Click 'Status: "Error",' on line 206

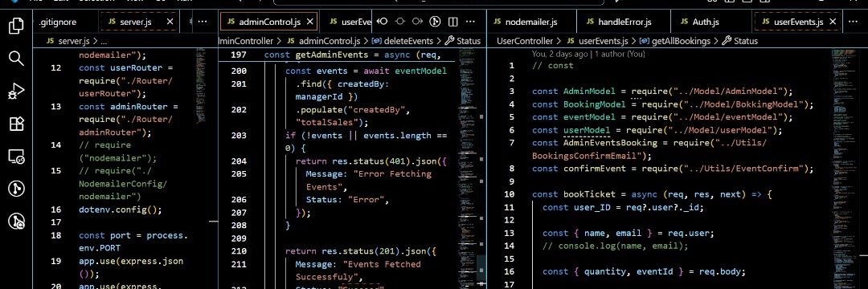[x=348, y=199]
